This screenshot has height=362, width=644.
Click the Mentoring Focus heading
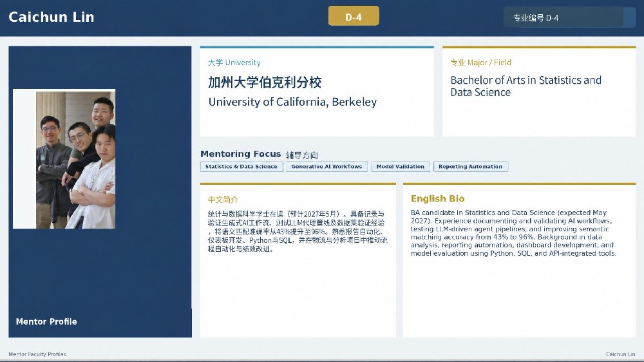point(241,154)
